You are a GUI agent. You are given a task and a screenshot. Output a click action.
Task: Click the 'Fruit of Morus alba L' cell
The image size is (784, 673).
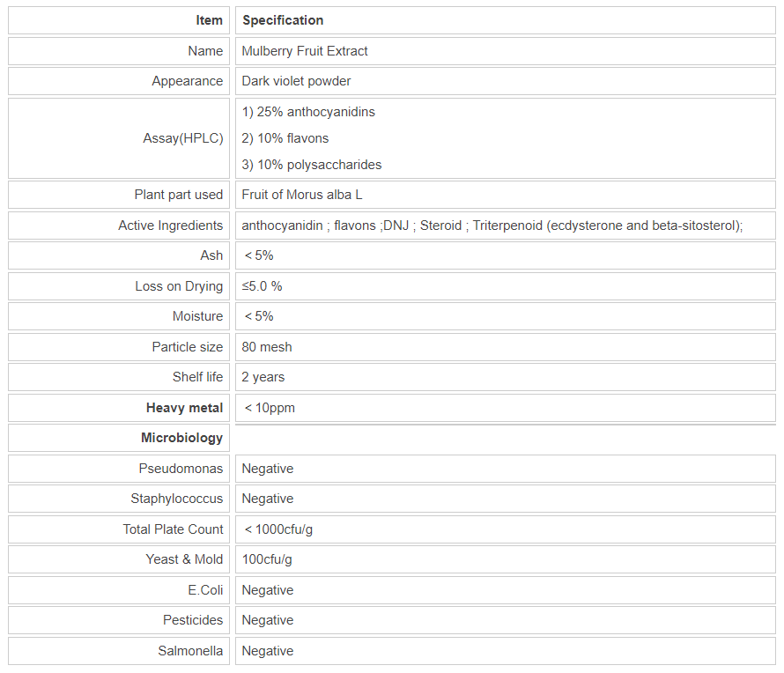302,195
